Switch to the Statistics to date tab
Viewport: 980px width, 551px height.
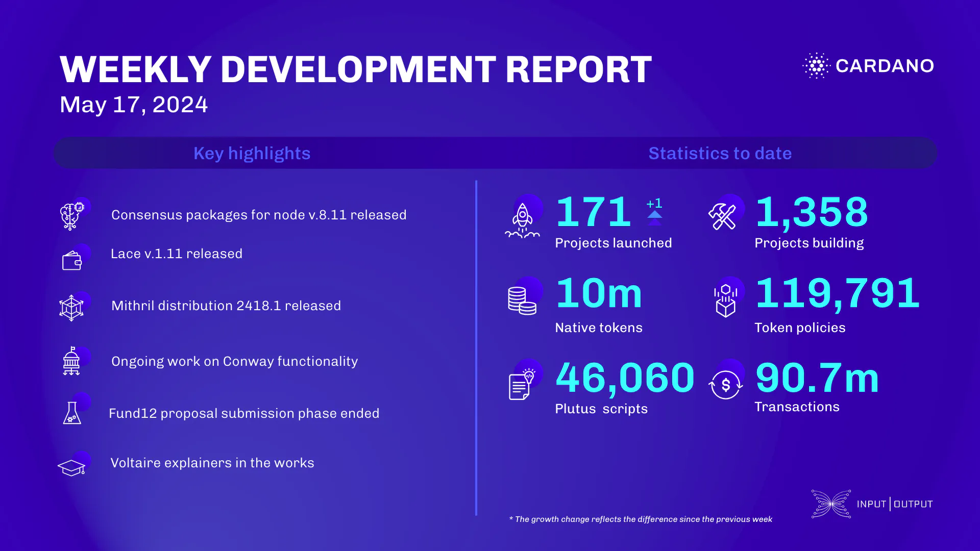[720, 153]
